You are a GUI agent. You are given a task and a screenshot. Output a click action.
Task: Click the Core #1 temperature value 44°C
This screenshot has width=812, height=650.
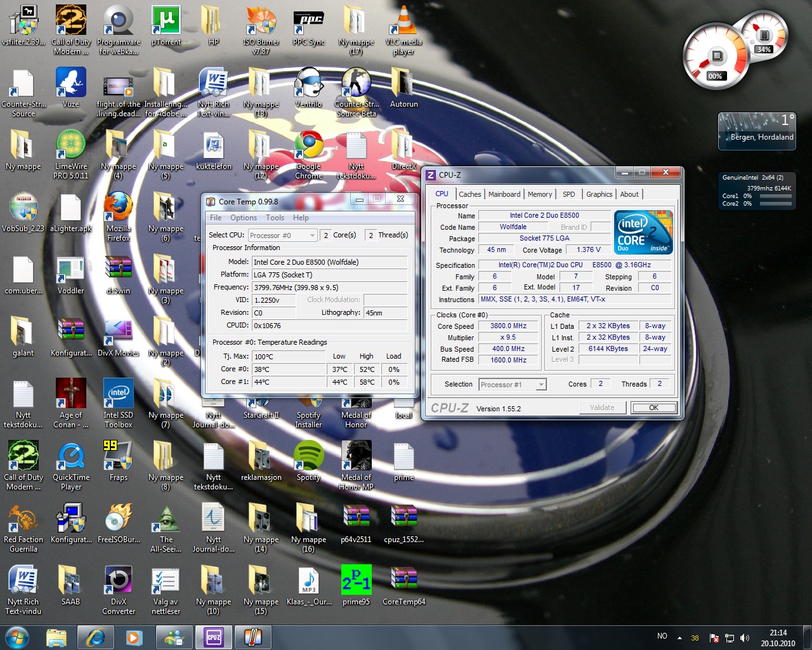click(289, 382)
